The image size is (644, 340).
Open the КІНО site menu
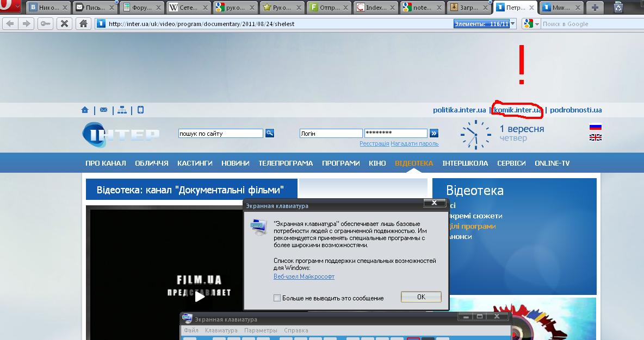(377, 163)
